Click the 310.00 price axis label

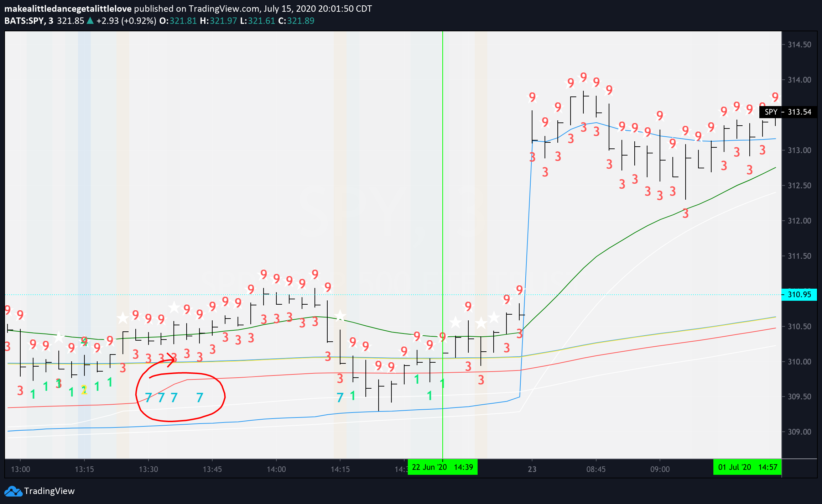coord(799,362)
